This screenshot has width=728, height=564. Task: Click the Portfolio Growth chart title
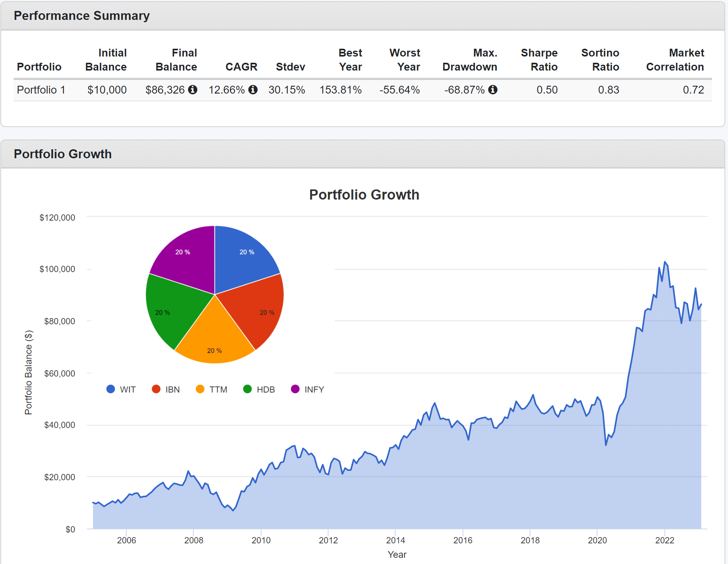pos(364,194)
